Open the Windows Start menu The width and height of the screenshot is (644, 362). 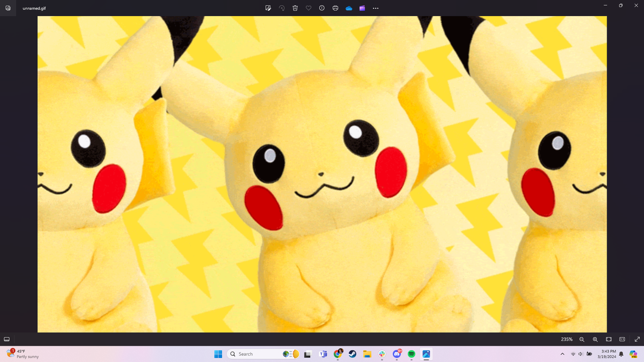tap(218, 354)
